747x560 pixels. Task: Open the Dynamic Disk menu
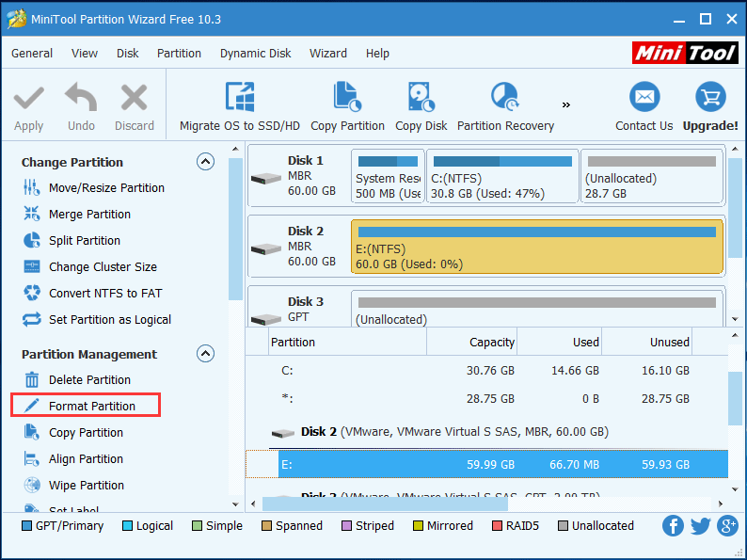255,54
